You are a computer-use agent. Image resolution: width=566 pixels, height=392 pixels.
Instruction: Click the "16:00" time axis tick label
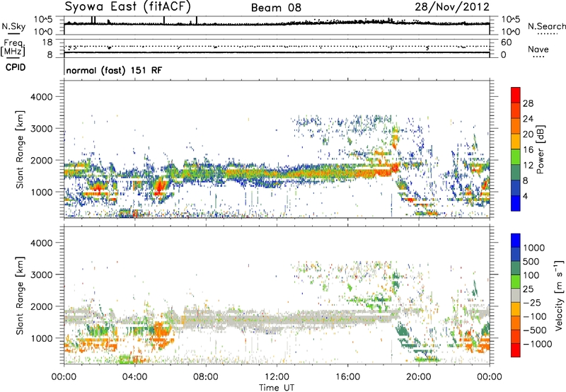[347, 377]
